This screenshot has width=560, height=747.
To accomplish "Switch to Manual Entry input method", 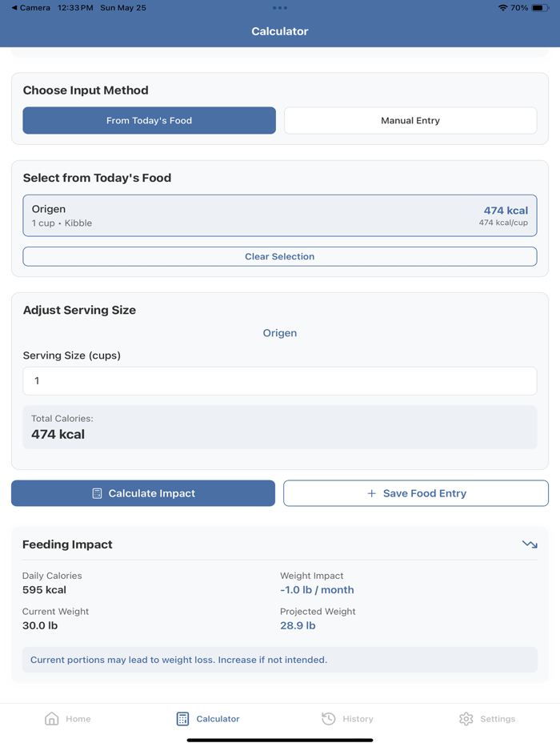I will (x=410, y=120).
